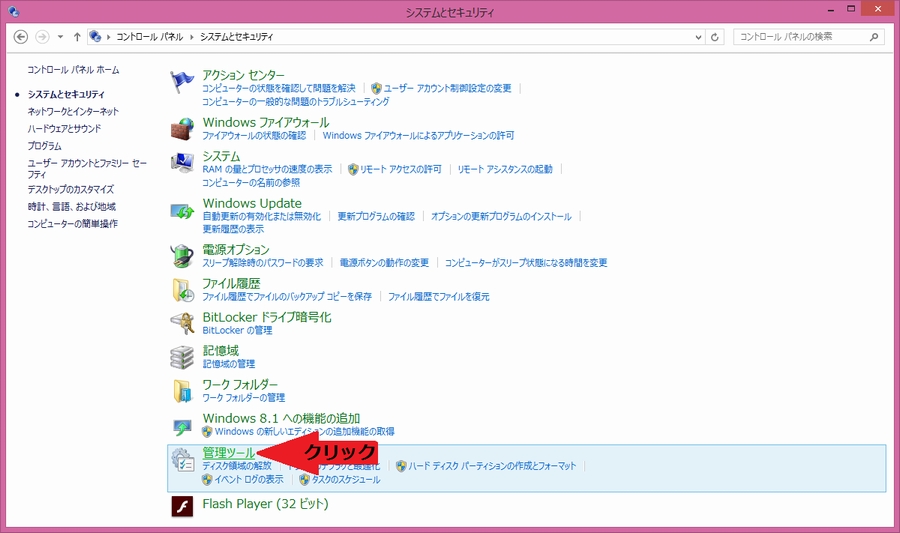
Task: Open the Windows Update icon
Action: [x=183, y=212]
